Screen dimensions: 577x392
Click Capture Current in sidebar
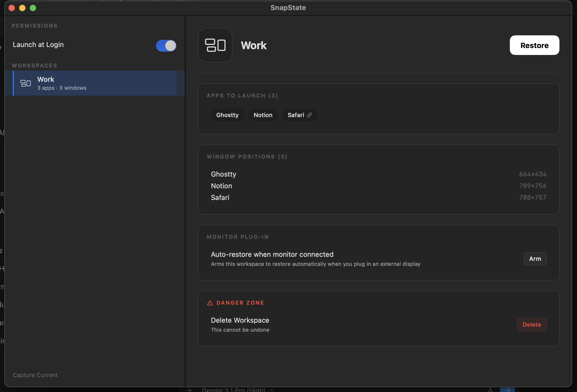point(35,375)
